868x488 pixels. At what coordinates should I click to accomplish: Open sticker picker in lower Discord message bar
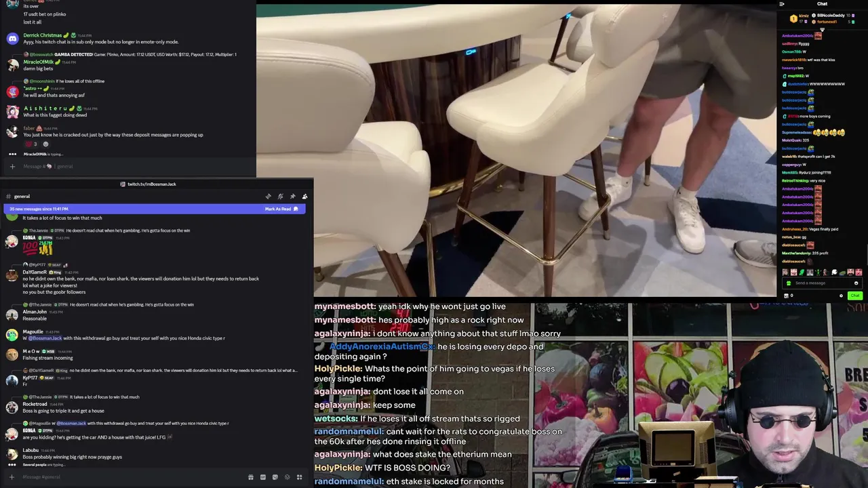pos(275,477)
